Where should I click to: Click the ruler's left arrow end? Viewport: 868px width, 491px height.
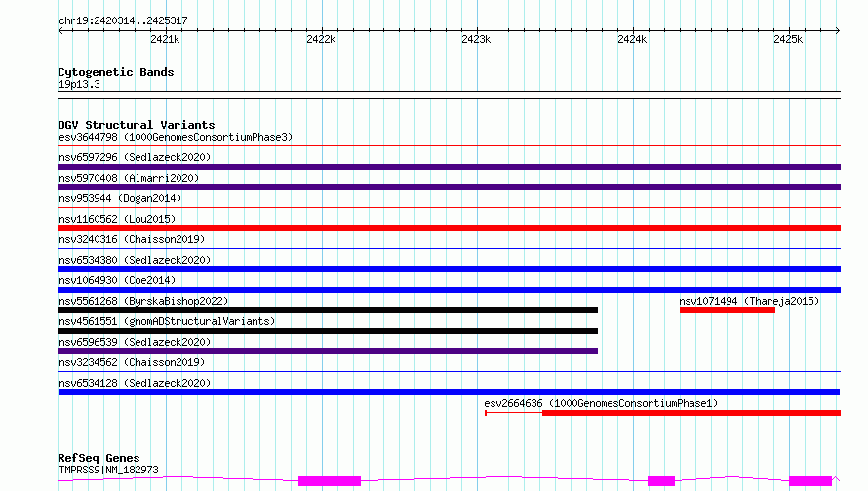pyautogui.click(x=60, y=31)
